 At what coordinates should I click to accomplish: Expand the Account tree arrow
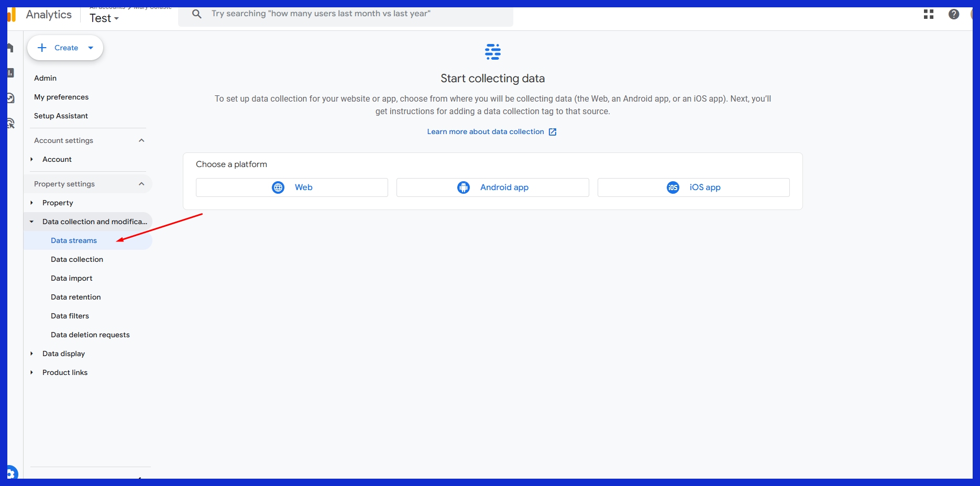31,159
